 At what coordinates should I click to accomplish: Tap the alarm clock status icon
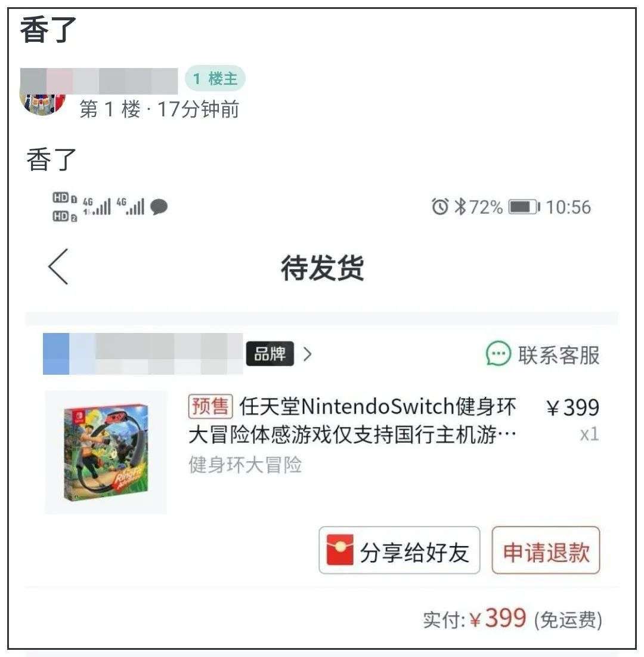pyautogui.click(x=439, y=206)
